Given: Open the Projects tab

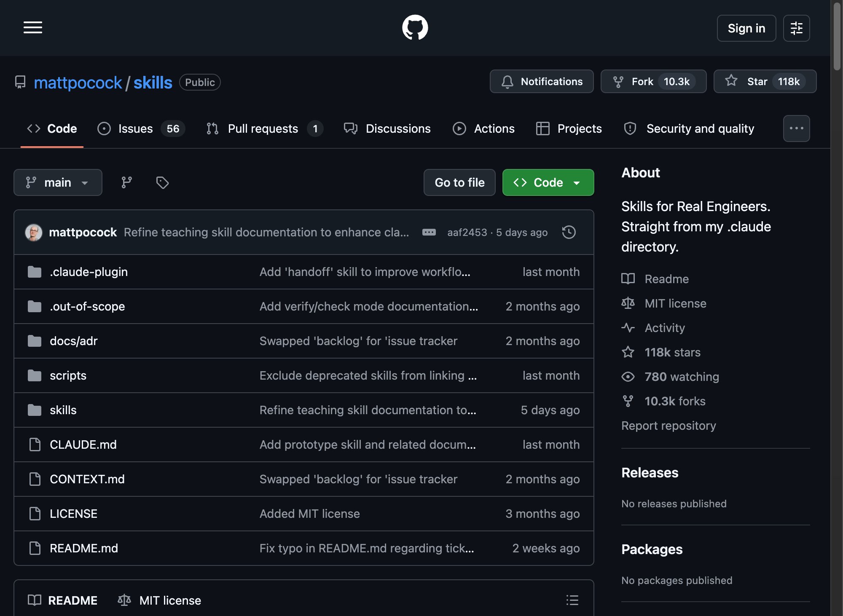Looking at the screenshot, I should click(x=569, y=129).
